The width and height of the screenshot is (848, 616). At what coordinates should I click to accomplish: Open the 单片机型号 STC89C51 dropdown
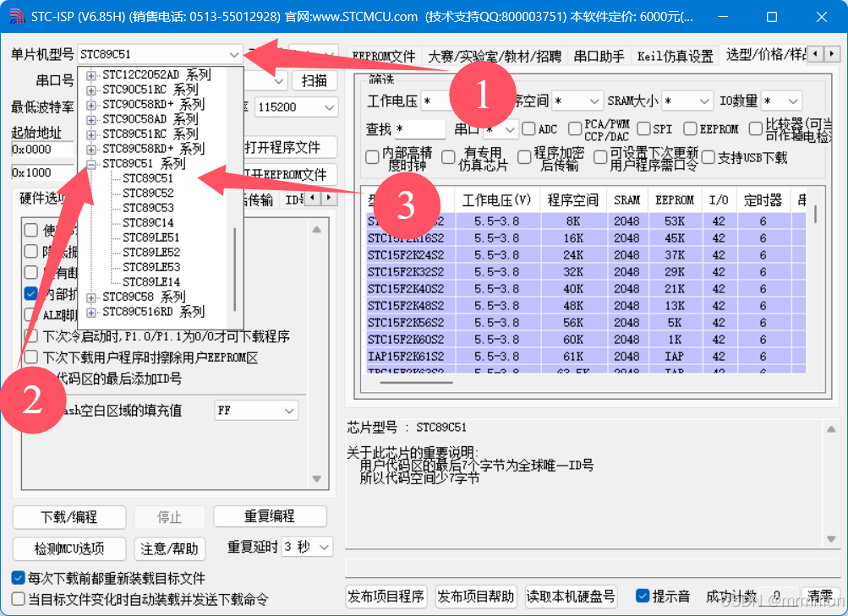pos(233,55)
